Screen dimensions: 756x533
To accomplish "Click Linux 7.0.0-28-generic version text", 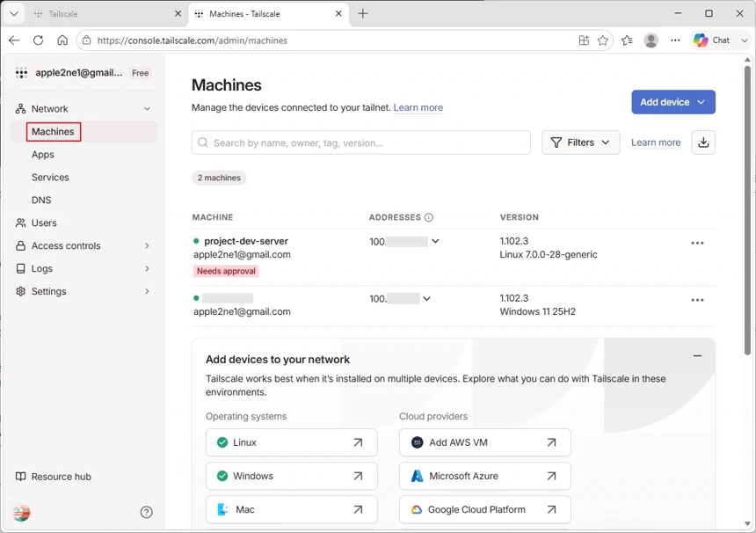I will 549,255.
